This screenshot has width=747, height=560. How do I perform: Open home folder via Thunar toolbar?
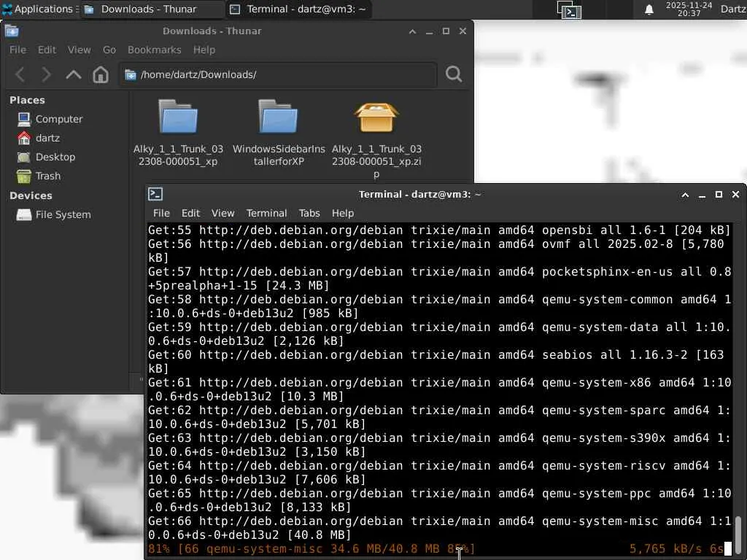tap(101, 74)
